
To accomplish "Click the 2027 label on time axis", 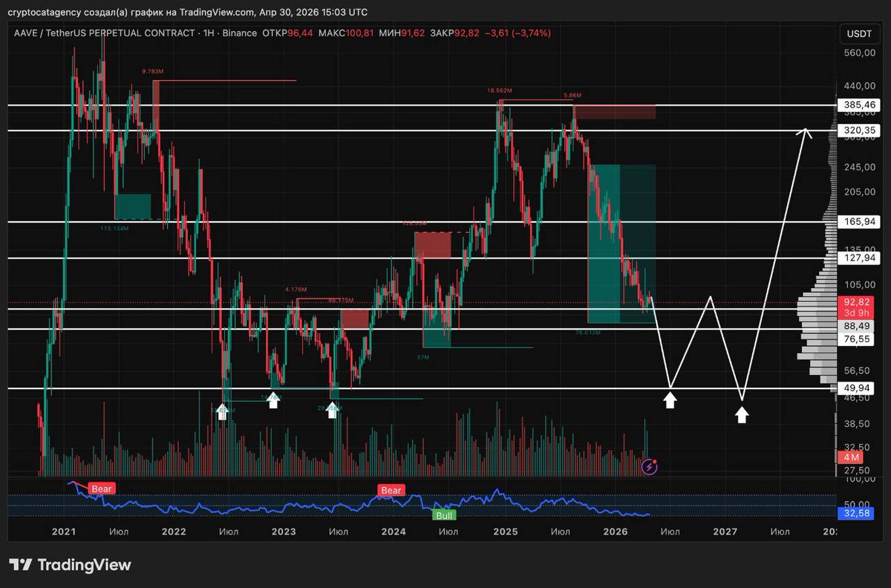I will (725, 532).
